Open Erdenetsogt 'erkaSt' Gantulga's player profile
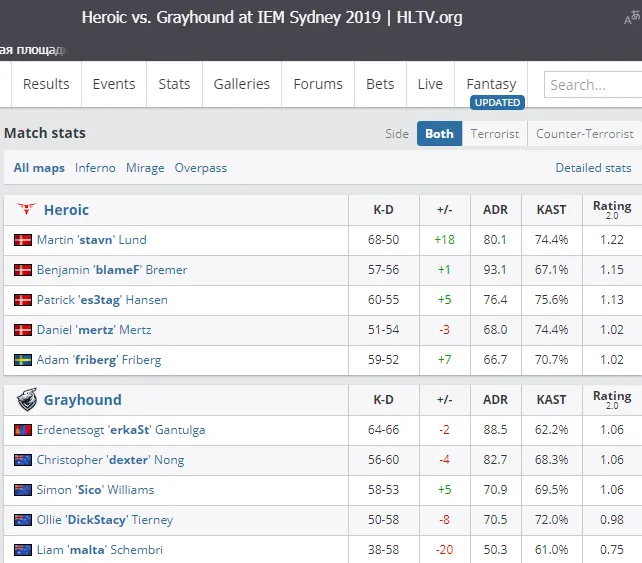Screen dimensions: 642x563 pos(121,430)
